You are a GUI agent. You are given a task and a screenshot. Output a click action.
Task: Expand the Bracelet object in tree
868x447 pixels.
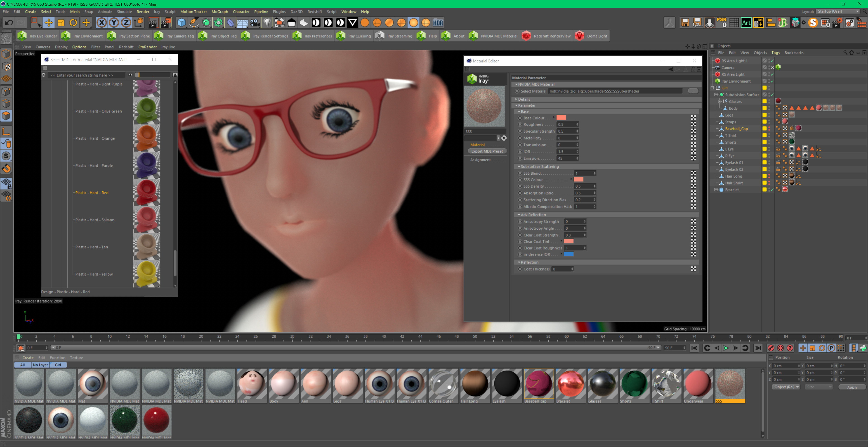tap(716, 190)
